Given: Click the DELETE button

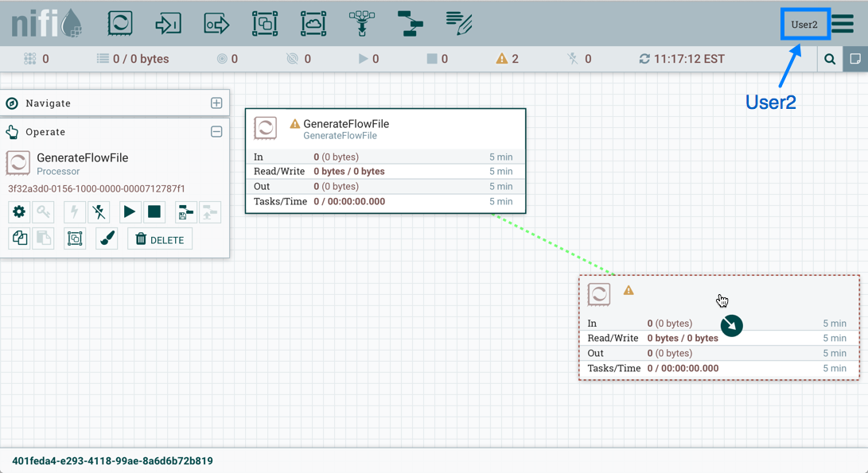Looking at the screenshot, I should point(160,239).
